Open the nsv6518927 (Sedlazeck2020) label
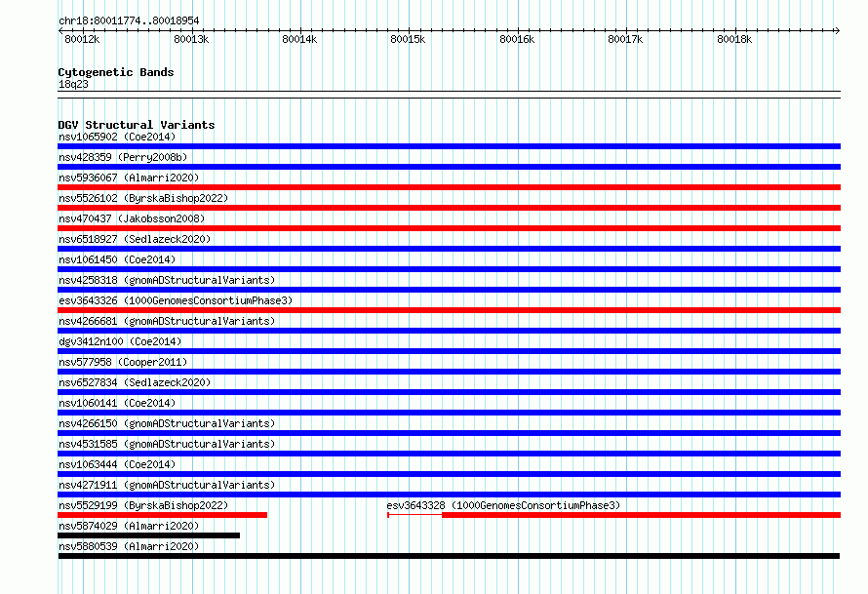 [x=135, y=239]
